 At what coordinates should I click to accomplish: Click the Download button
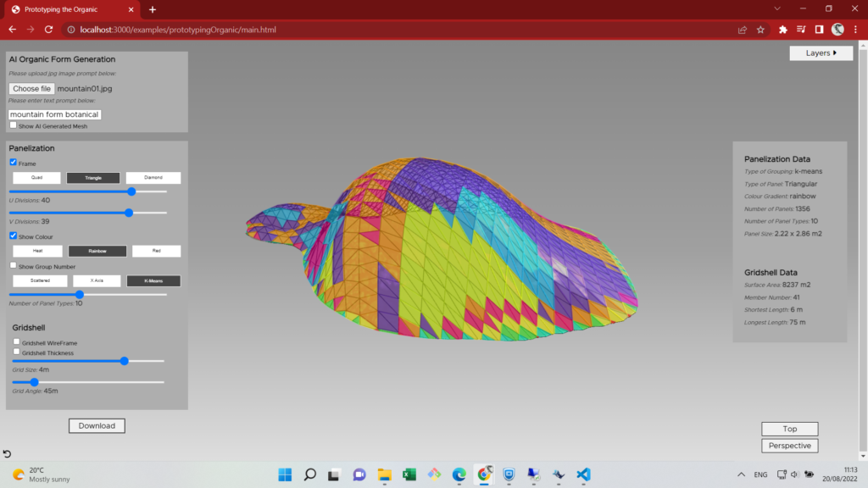click(x=97, y=426)
